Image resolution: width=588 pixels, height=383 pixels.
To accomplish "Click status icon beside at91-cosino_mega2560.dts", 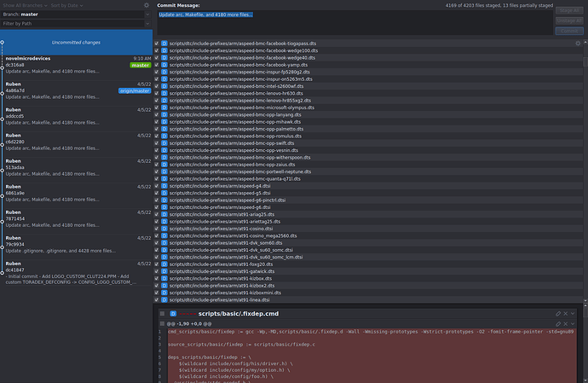I will pyautogui.click(x=164, y=235).
